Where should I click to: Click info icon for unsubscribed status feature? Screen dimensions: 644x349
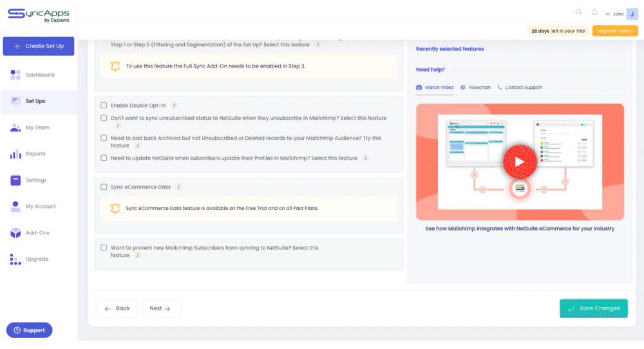pyautogui.click(x=117, y=125)
